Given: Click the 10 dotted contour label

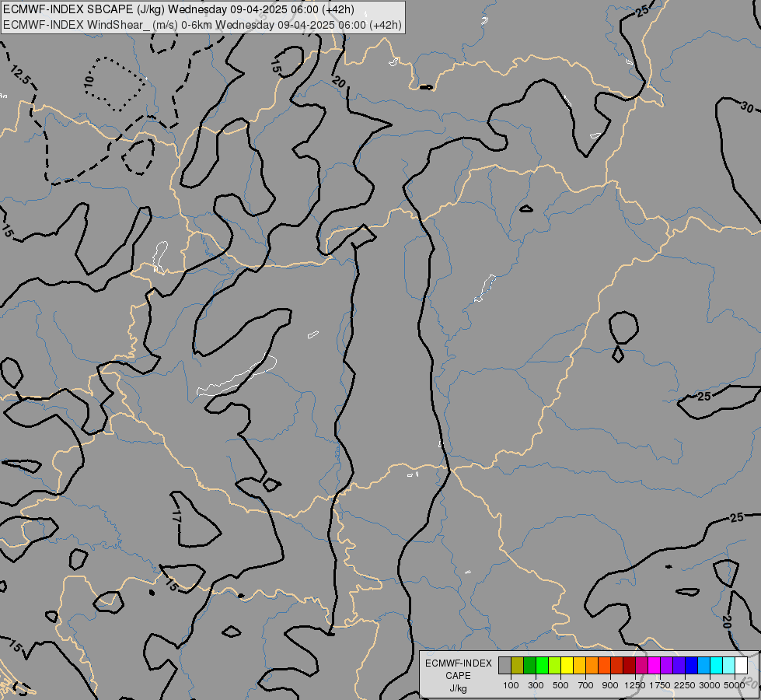Looking at the screenshot, I should click(89, 81).
